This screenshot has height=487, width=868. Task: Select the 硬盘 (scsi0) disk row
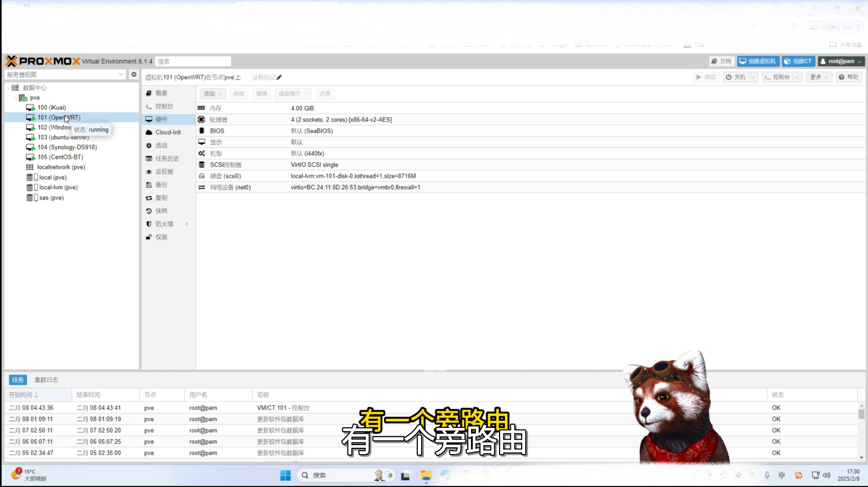530,176
